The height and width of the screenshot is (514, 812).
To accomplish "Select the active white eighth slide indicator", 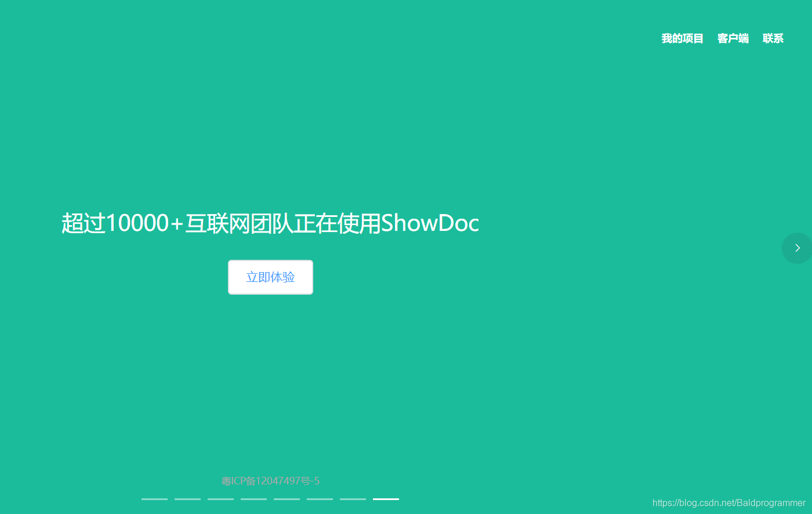I will coord(386,499).
